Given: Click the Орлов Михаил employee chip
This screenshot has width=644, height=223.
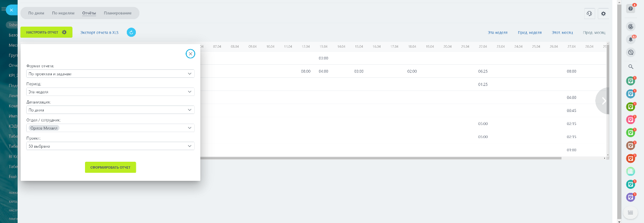Looking at the screenshot, I should coord(44,128).
